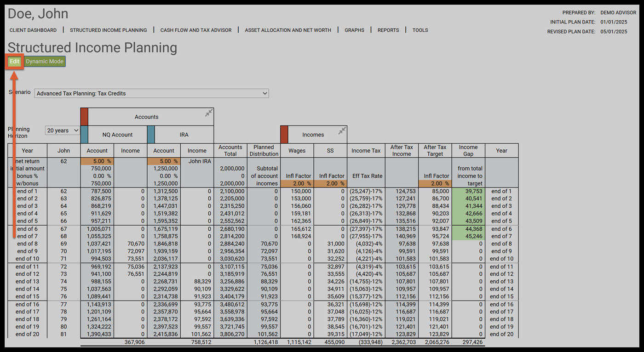
Task: Click the red swatch beside Accounts header
Action: [x=84, y=117]
